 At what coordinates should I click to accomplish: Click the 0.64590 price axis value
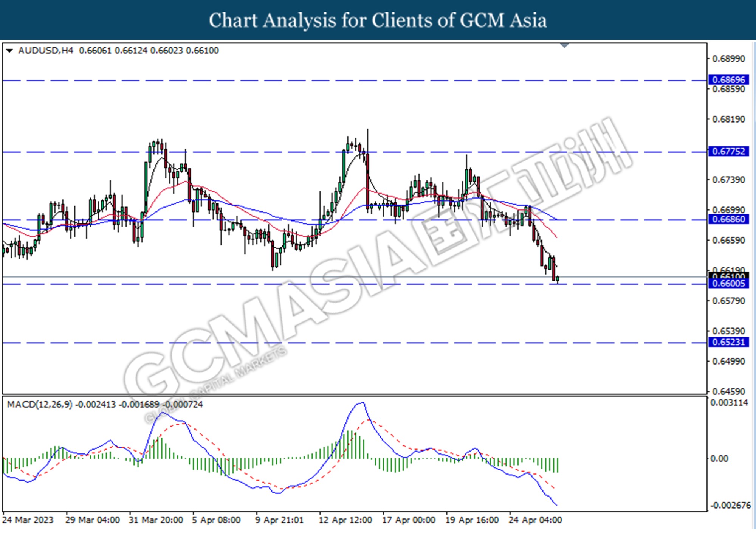click(729, 392)
